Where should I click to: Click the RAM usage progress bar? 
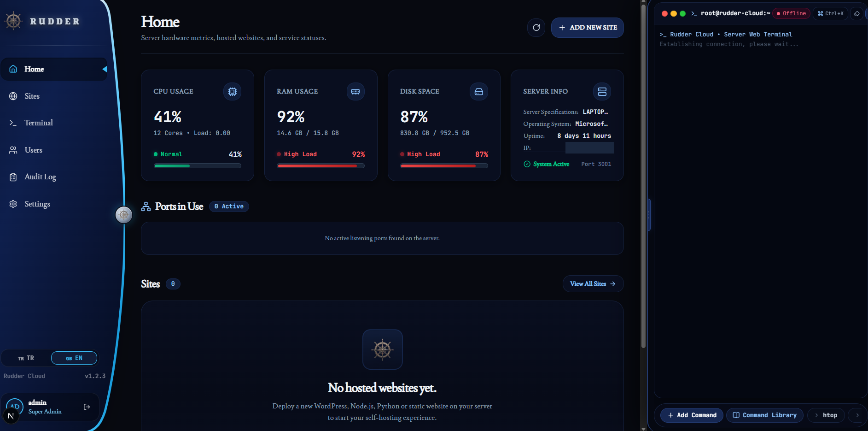coord(320,166)
